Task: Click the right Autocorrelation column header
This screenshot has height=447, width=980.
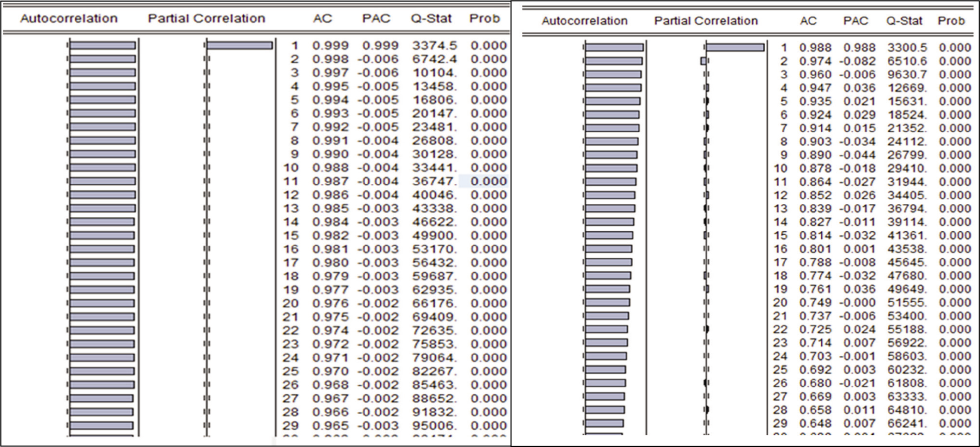Action: point(584,21)
